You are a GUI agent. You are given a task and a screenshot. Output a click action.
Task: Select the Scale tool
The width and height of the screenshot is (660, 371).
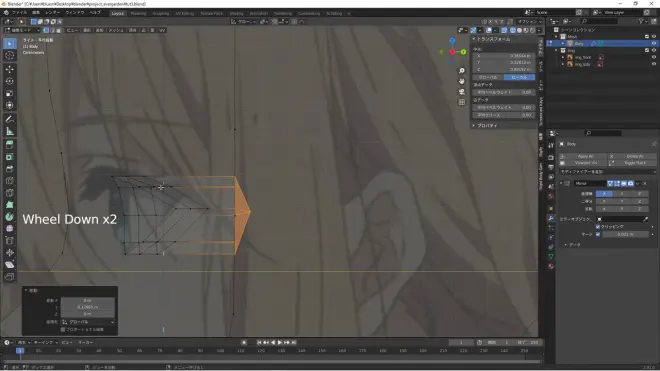[x=10, y=93]
